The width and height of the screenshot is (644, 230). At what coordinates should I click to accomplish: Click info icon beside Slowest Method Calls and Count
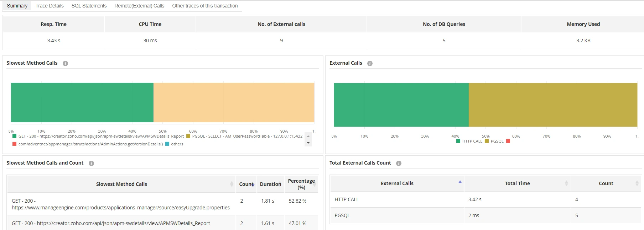(x=91, y=163)
